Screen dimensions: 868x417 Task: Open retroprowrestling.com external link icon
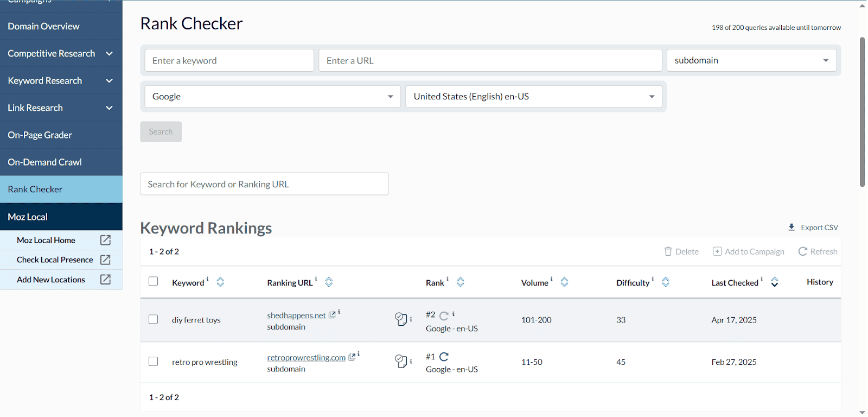pos(352,357)
